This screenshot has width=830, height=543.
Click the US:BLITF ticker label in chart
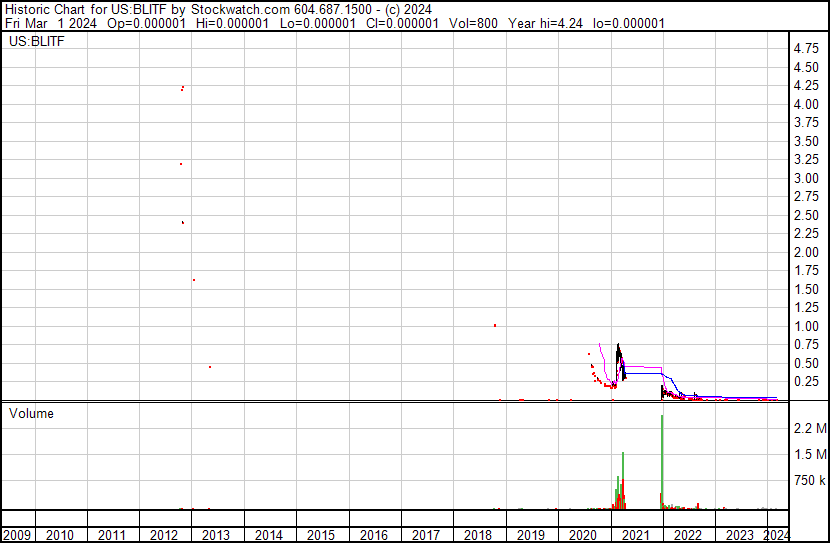[x=37, y=41]
